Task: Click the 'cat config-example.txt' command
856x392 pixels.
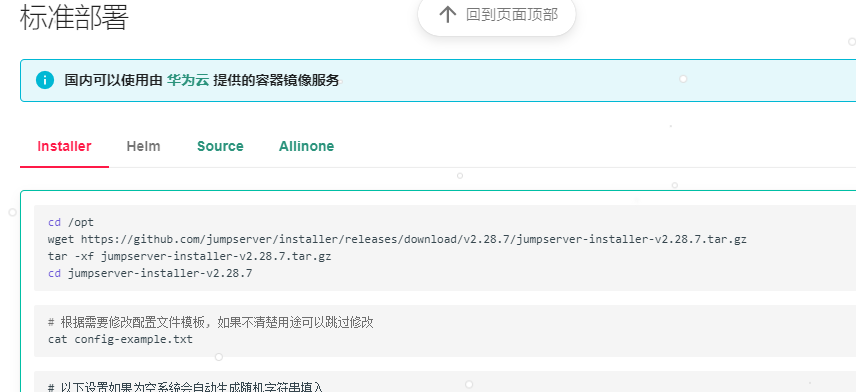Action: click(x=120, y=339)
